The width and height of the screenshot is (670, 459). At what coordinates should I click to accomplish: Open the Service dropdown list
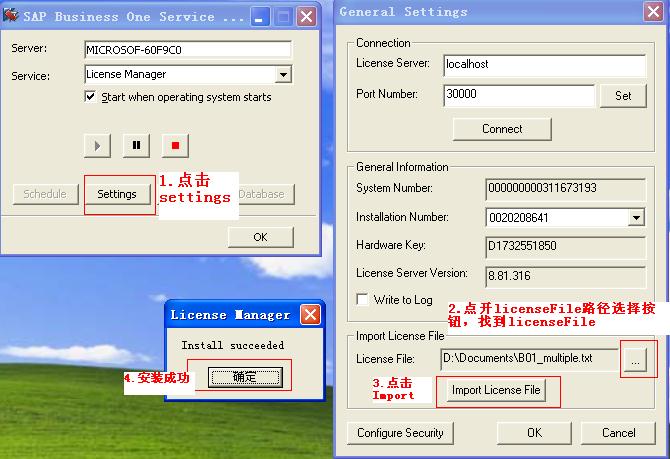[x=283, y=74]
